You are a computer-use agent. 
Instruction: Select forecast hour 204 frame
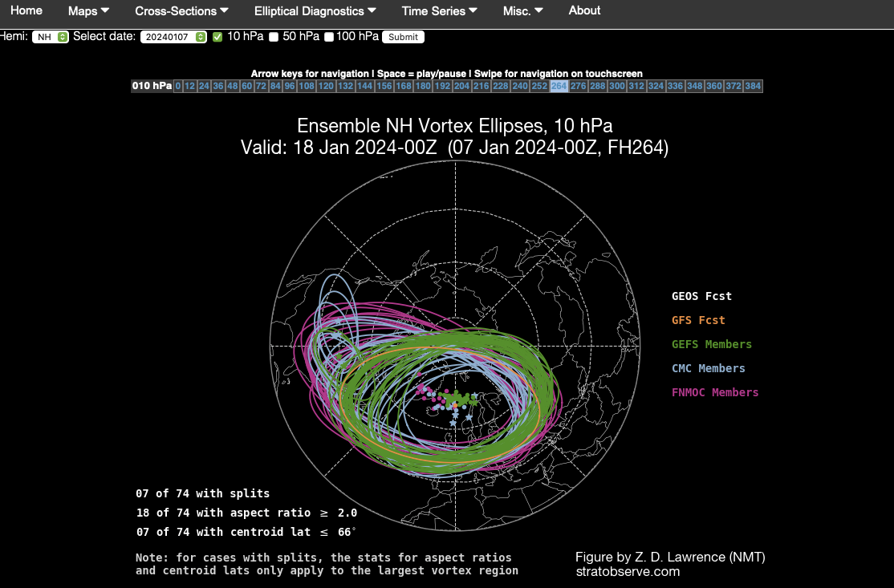pos(461,86)
